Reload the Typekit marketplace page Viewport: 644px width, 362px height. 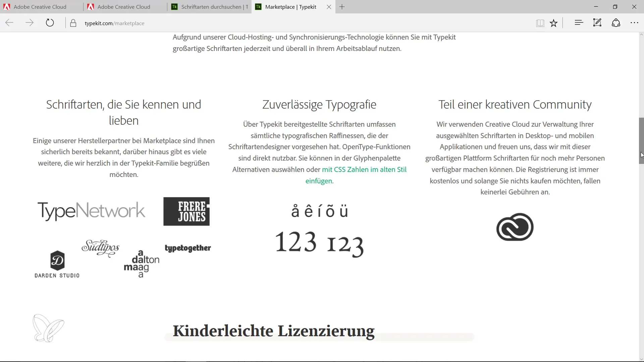coord(50,23)
